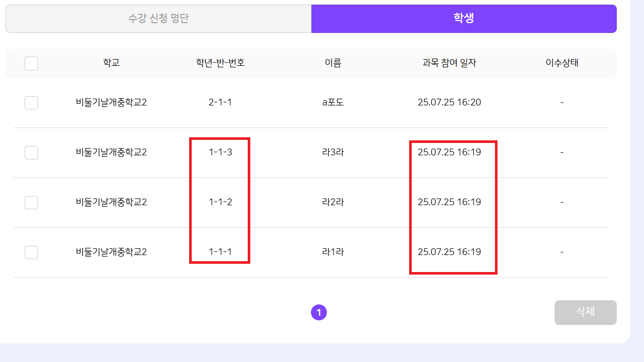This screenshot has height=362, width=644.
Task: Click the 25.07.25 16:20 date cell
Action: (x=449, y=102)
